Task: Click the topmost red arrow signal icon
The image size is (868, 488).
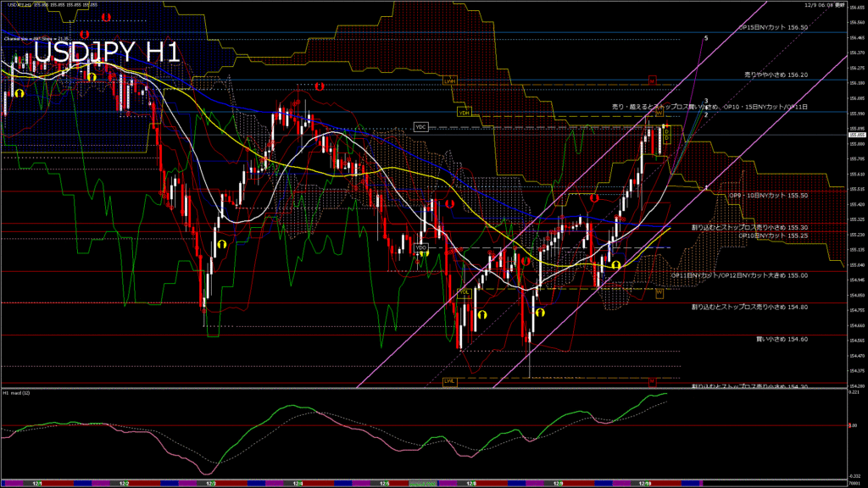Action: pos(105,16)
